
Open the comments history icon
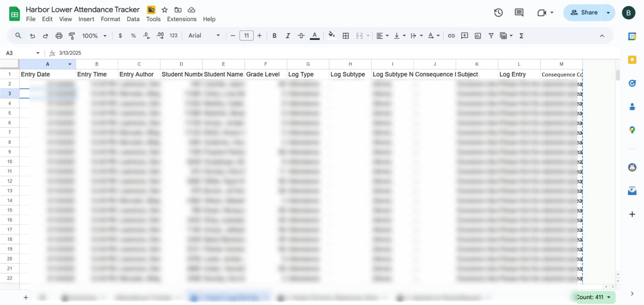pos(519,13)
